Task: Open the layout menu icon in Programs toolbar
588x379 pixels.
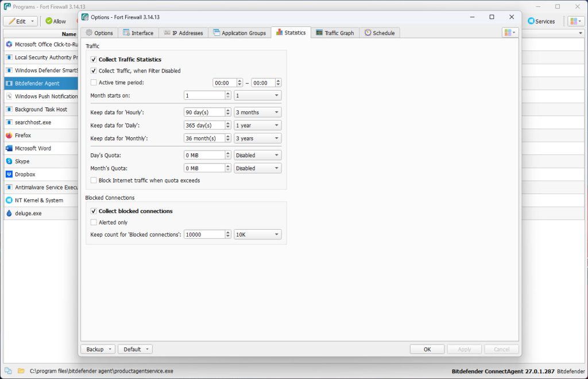Action: [575, 21]
